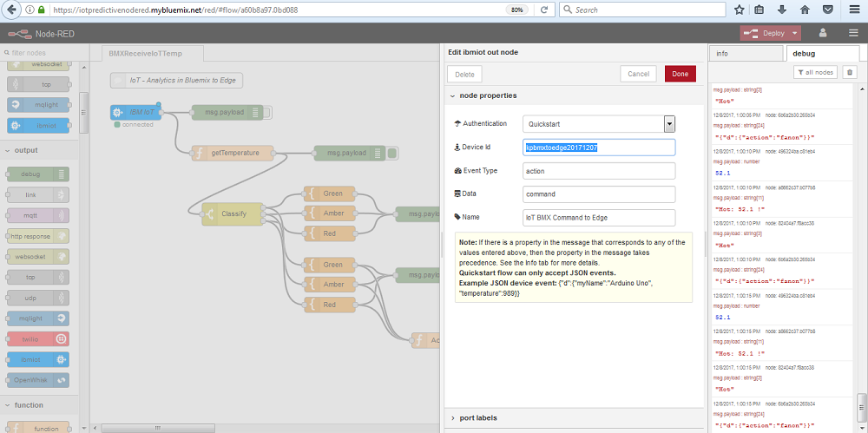Select the tcp output palette node
Screen dimensions: 868x433
click(38, 277)
